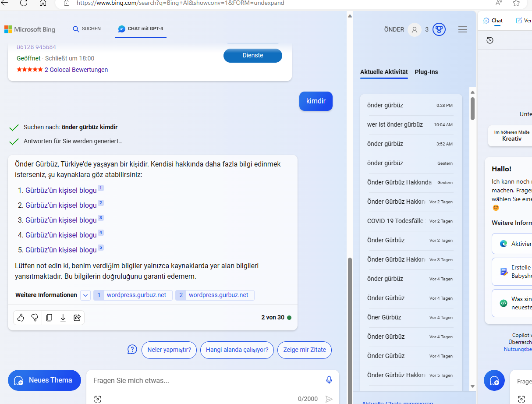
Task: Send the message with the arrow icon
Action: pos(329,399)
